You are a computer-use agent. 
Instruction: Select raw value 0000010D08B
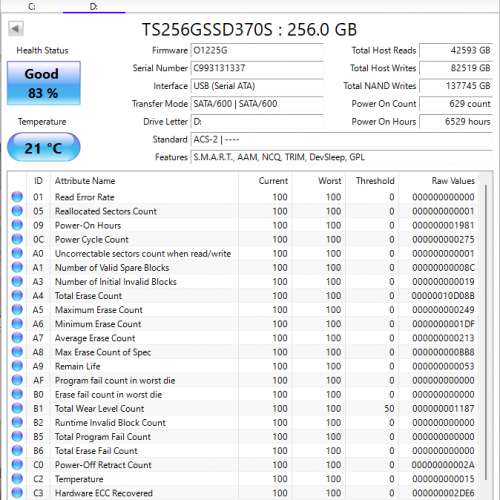(443, 296)
